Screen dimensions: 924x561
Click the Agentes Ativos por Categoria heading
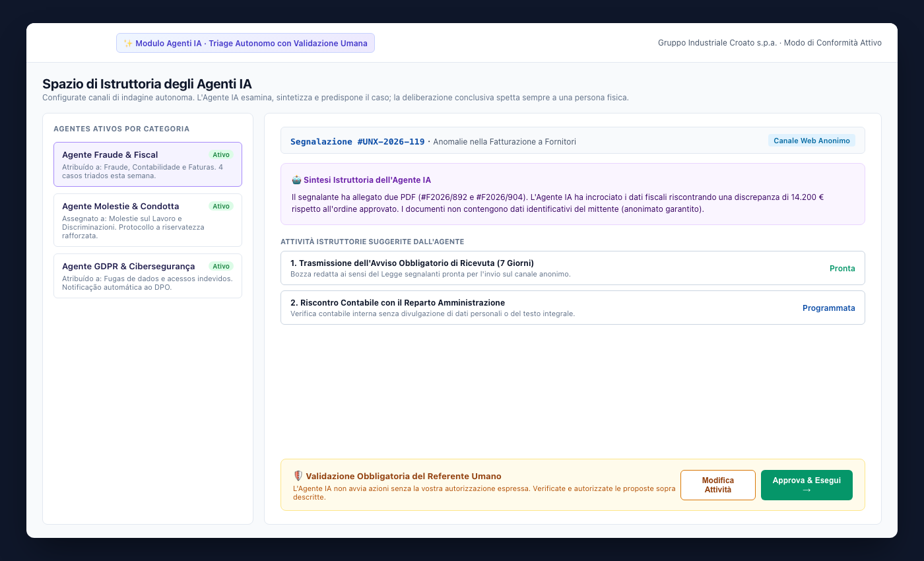click(x=121, y=129)
